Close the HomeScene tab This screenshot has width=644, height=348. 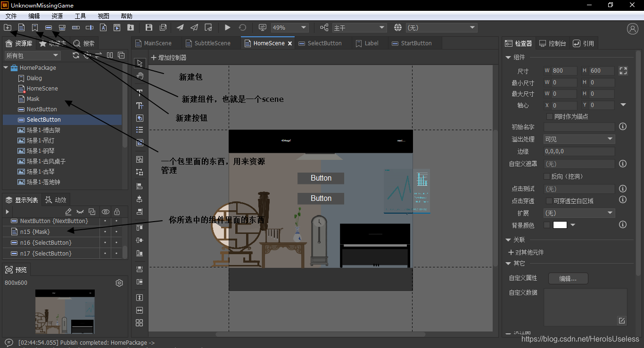pos(290,43)
